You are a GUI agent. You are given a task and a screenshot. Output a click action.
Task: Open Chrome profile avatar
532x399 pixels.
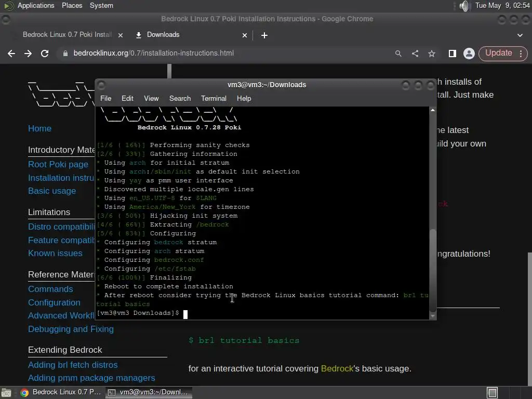pos(469,54)
